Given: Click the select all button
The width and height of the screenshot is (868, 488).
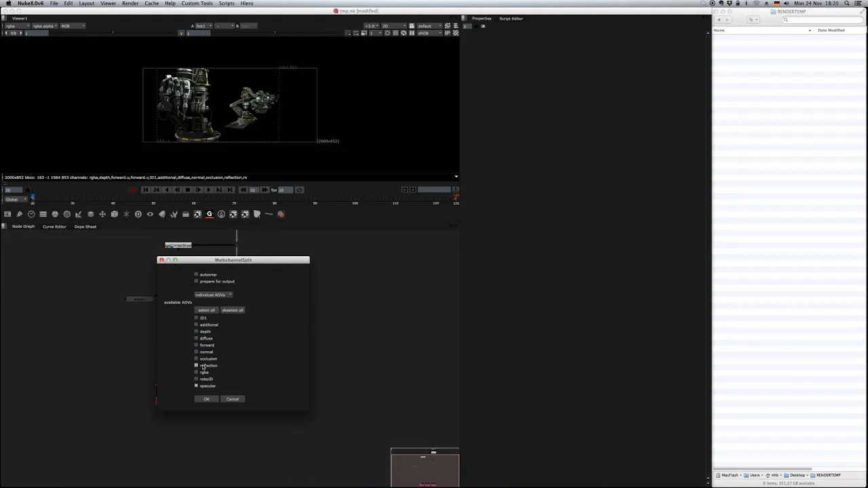Looking at the screenshot, I should point(206,310).
